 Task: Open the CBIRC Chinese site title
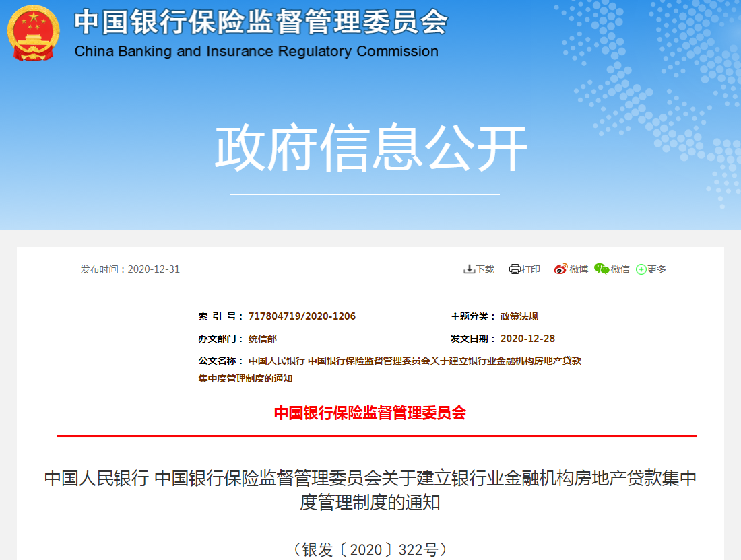coord(259,22)
